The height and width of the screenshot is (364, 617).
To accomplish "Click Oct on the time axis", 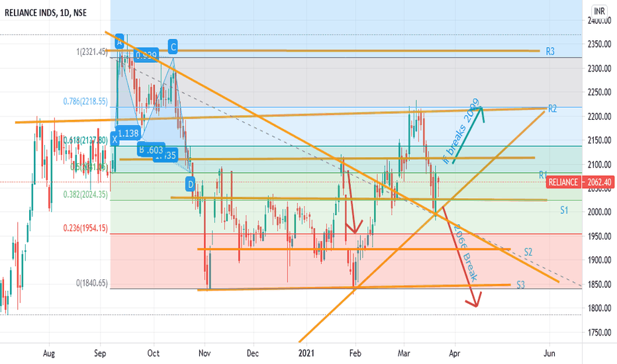I will tap(154, 353).
